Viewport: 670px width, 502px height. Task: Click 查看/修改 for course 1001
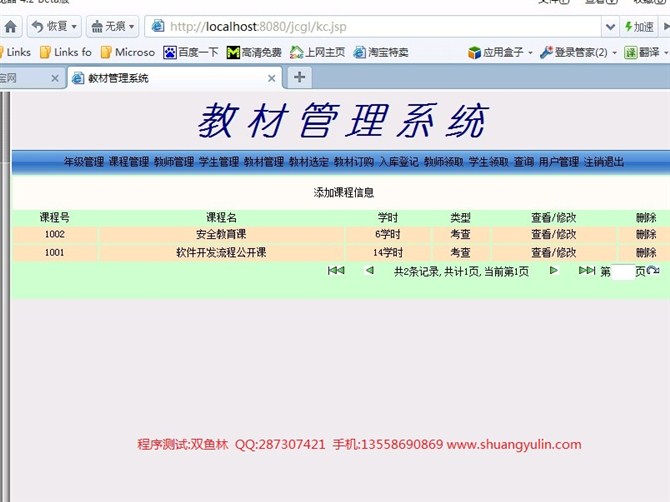[x=553, y=252]
